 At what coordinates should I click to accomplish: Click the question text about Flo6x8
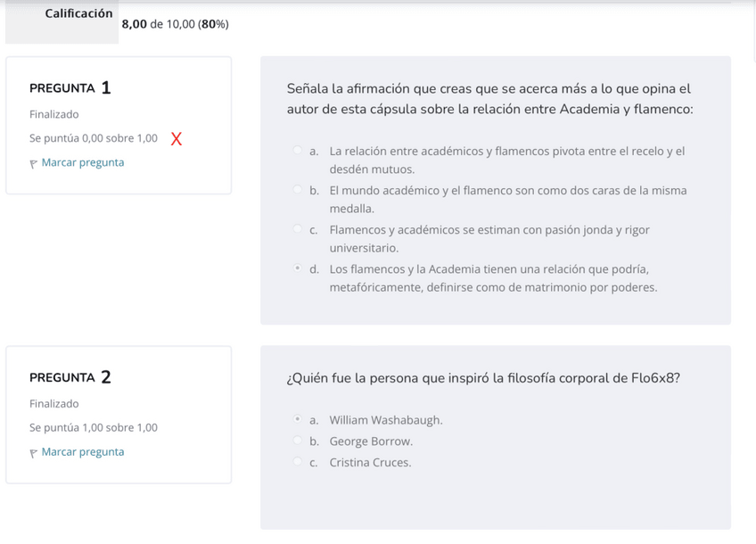(483, 377)
